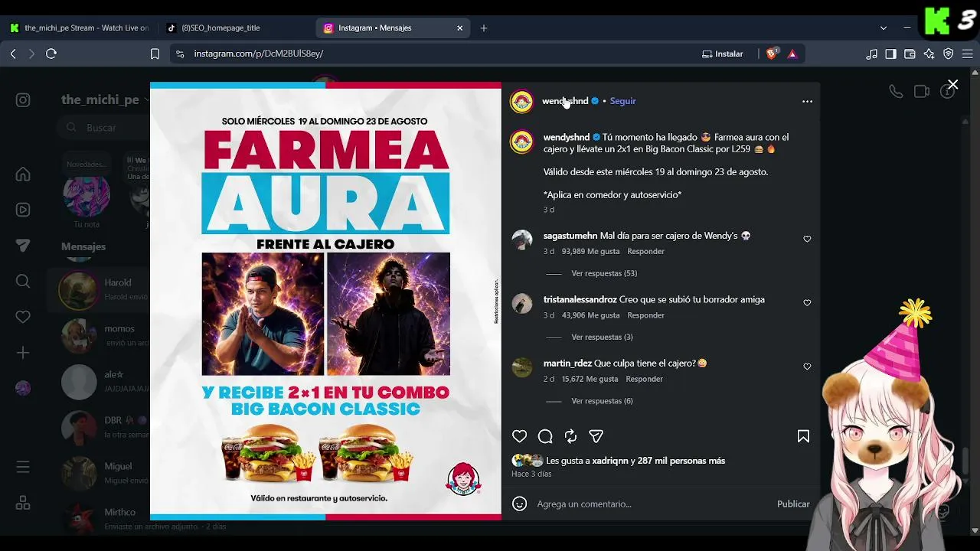
Task: Click Publicar to post the comment
Action: [793, 504]
